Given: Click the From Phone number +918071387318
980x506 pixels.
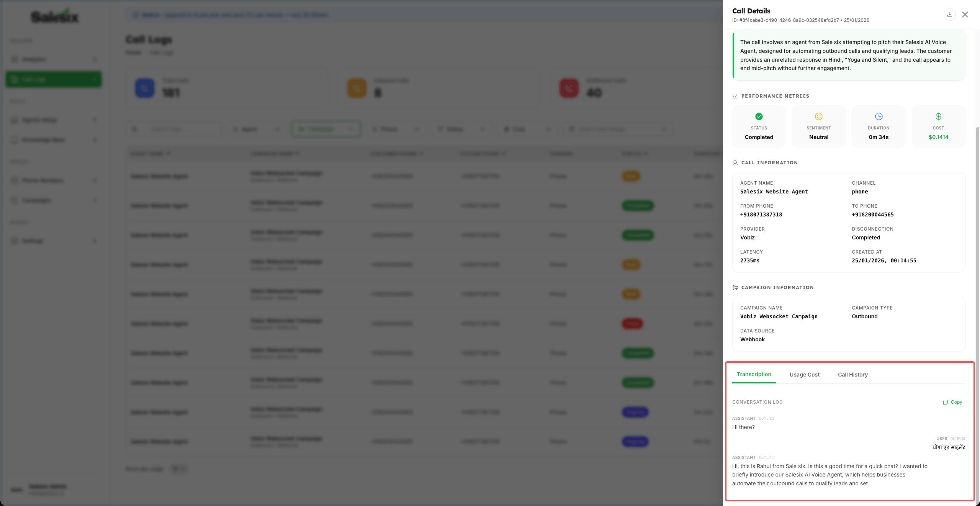Looking at the screenshot, I should [761, 215].
